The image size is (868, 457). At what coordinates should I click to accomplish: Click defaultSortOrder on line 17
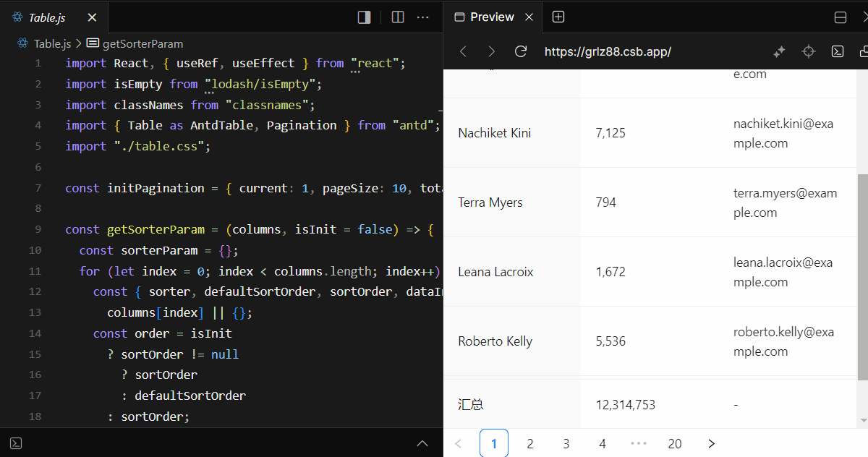click(x=190, y=396)
